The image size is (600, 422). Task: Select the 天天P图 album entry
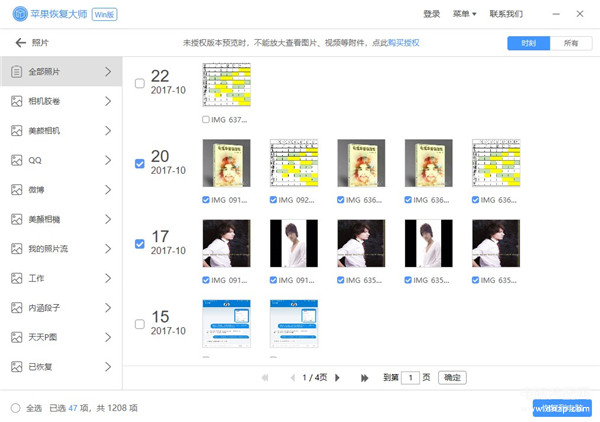click(x=61, y=337)
